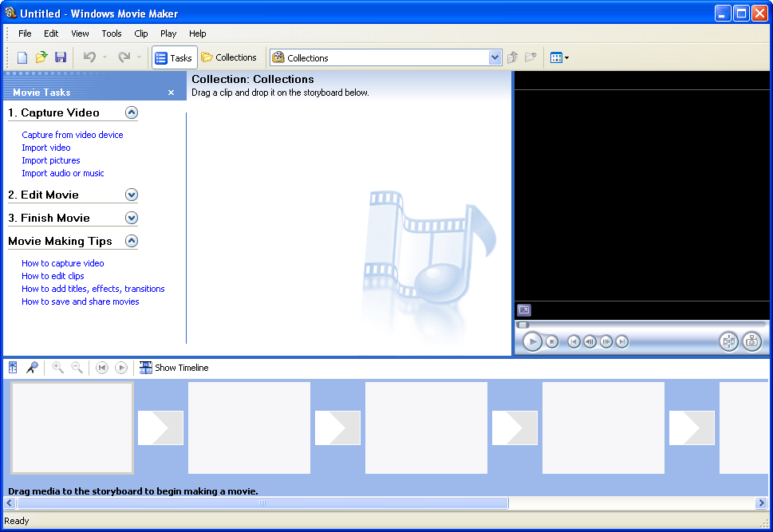Collapse the Capture Video section
This screenshot has height=532, width=773.
(132, 112)
